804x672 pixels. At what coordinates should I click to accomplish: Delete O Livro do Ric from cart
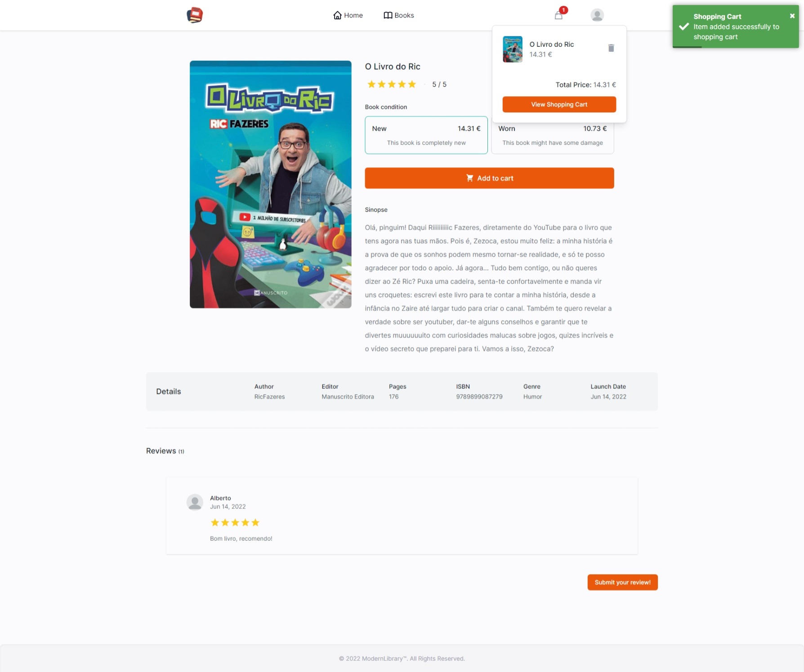click(611, 48)
